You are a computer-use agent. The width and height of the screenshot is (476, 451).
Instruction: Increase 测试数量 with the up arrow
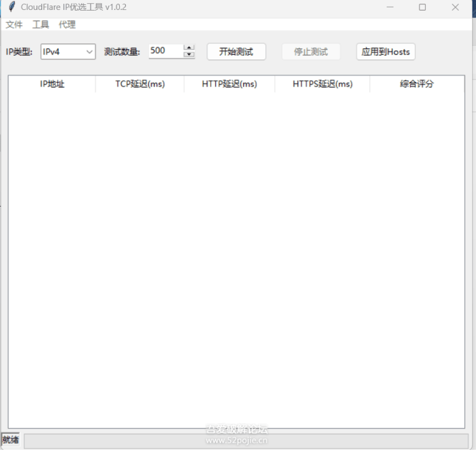click(189, 48)
